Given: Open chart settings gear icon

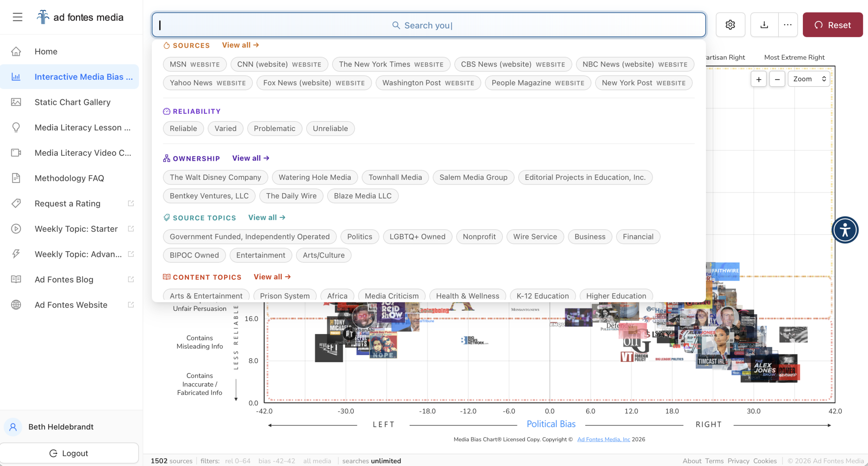Looking at the screenshot, I should pyautogui.click(x=730, y=25).
